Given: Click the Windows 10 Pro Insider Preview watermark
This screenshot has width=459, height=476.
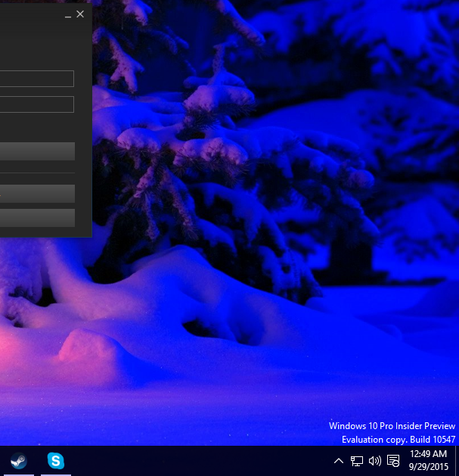Looking at the screenshot, I should pos(392,426).
